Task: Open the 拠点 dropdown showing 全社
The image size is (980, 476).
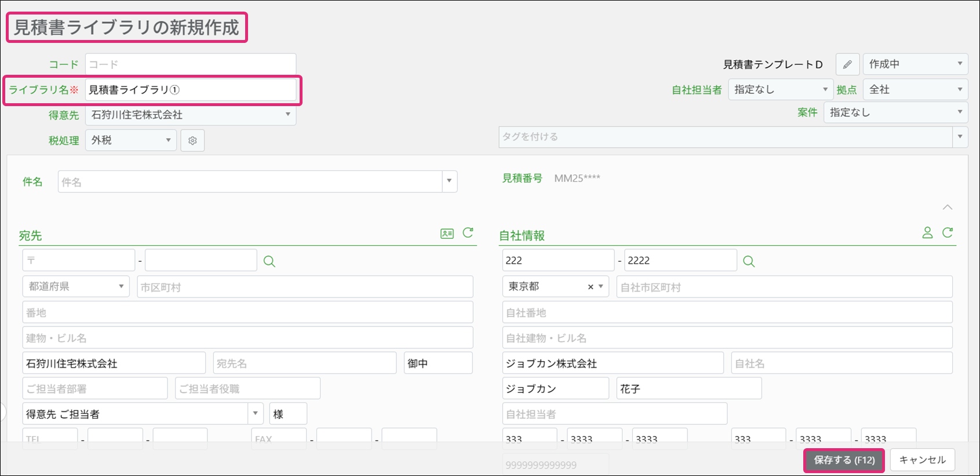Action: pos(915,89)
